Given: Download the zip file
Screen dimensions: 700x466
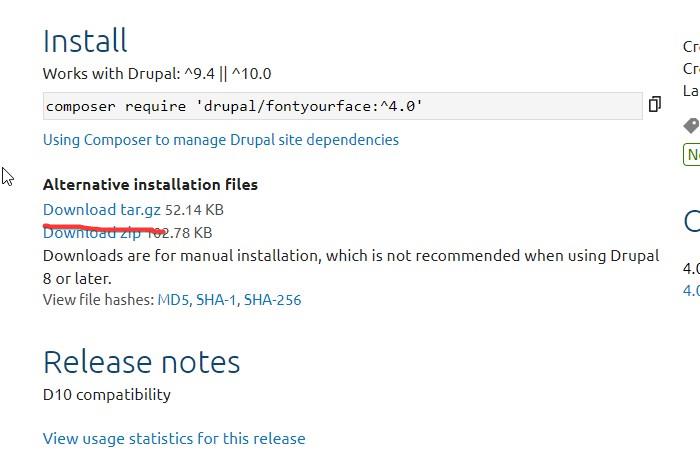Looking at the screenshot, I should click(92, 233).
